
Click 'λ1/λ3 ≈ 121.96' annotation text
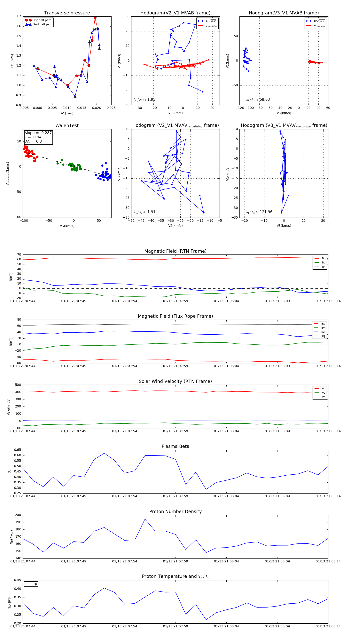[259, 212]
